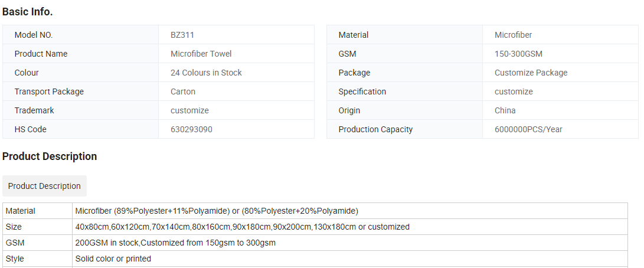This screenshot has width=644, height=268.
Task: Click the Product Description section heading
Action: (x=50, y=156)
